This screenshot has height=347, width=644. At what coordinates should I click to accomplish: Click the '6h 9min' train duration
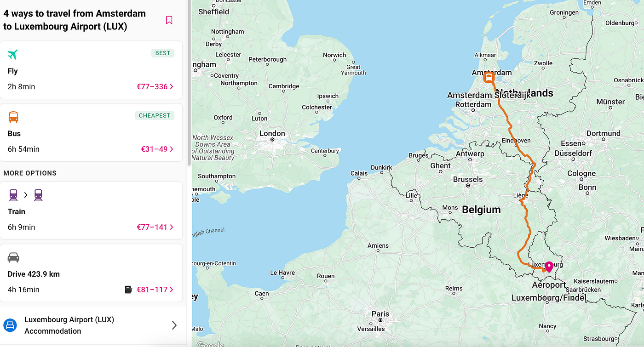point(22,227)
